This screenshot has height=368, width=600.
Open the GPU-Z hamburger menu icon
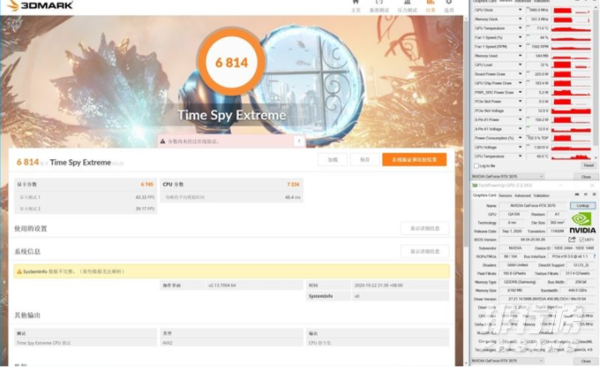point(594,195)
